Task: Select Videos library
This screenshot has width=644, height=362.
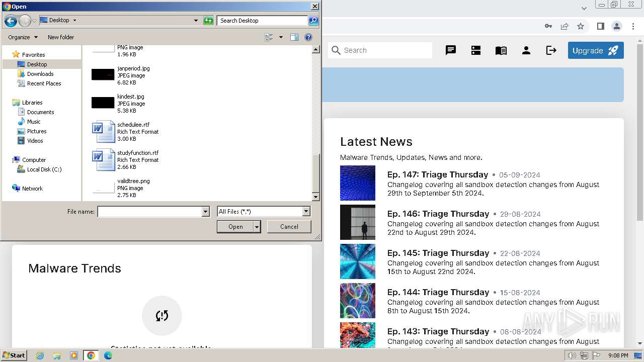Action: (x=35, y=141)
